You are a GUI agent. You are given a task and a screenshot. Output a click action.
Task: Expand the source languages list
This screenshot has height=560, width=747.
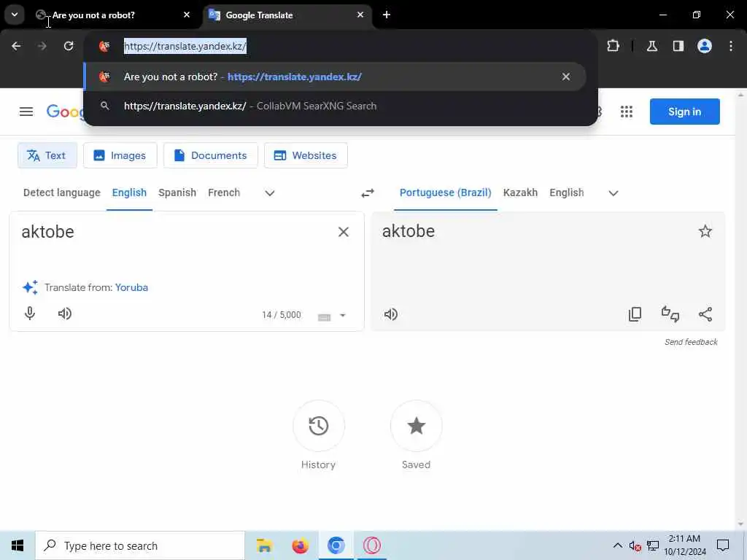tap(270, 192)
